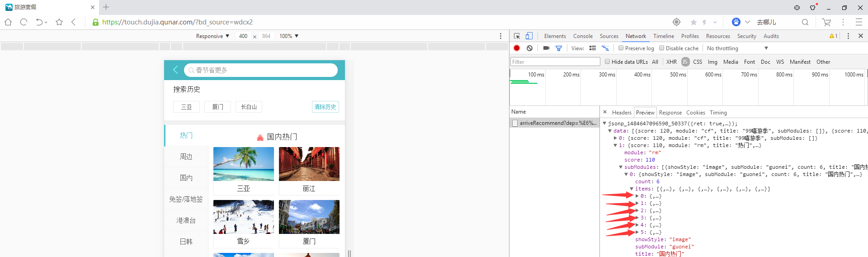Open the No throttling dropdown
The height and width of the screenshot is (257, 868).
click(737, 48)
